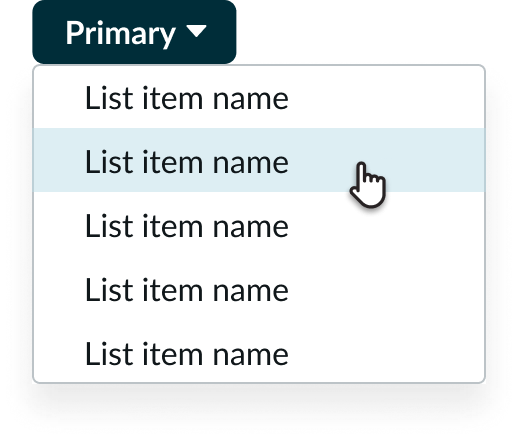Choose the second-to-last List item name

pos(259,288)
